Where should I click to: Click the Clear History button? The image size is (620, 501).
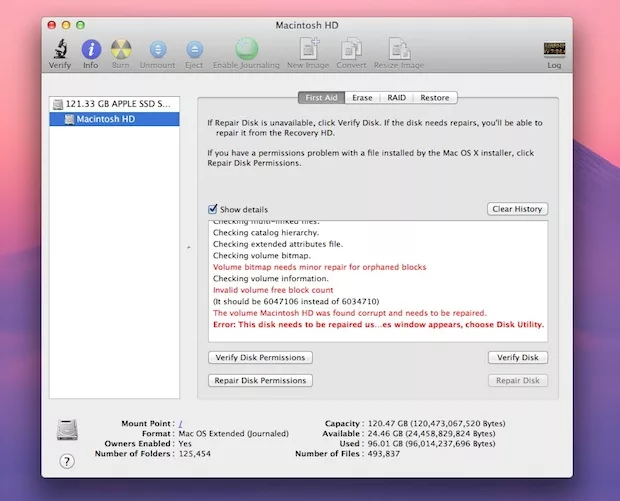pos(517,209)
